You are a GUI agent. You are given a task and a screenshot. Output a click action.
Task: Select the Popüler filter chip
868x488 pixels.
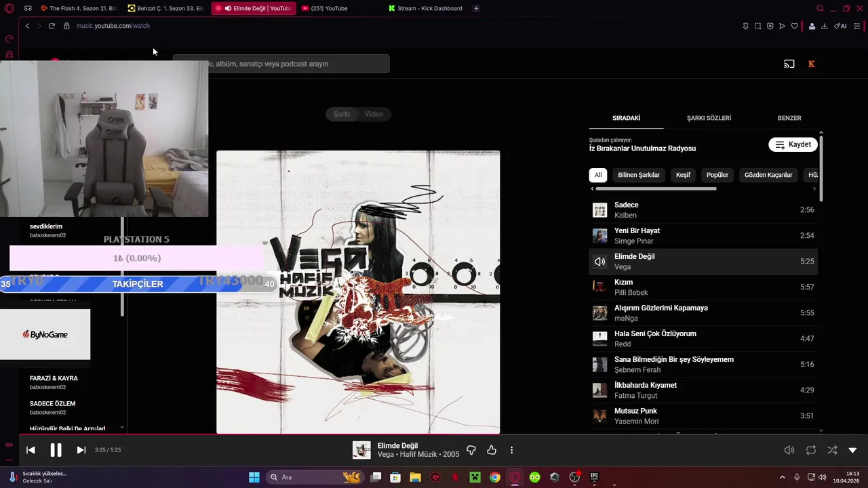[717, 175]
